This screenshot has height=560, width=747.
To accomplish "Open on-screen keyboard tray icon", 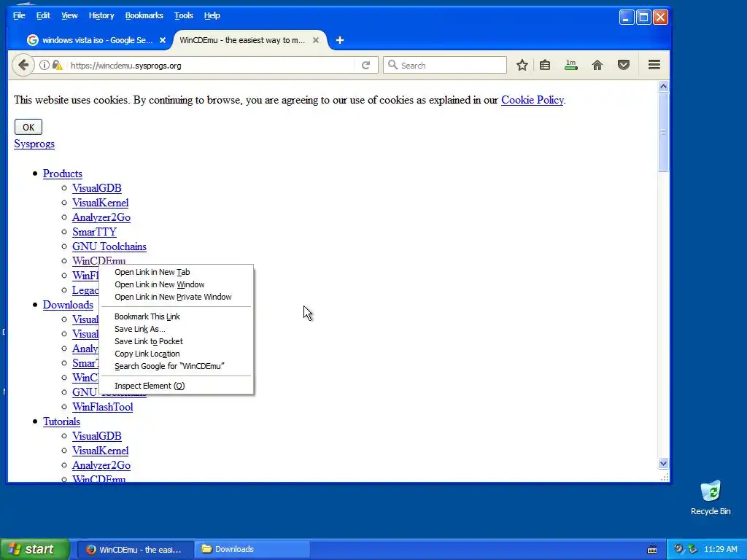I will [652, 550].
